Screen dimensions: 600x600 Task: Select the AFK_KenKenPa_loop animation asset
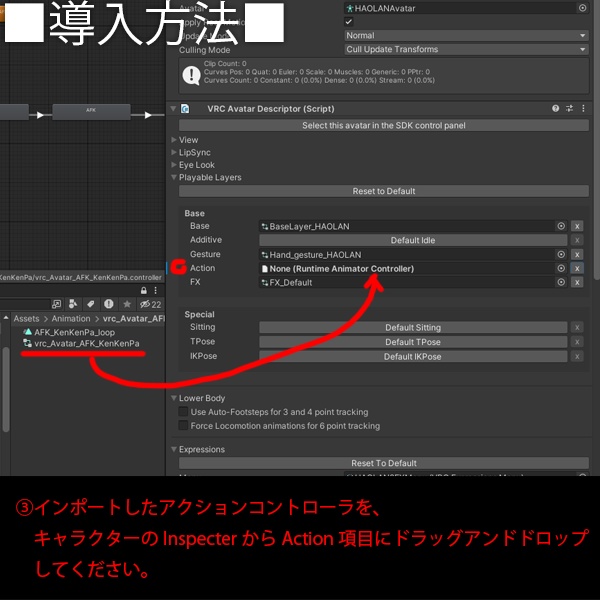69,332
